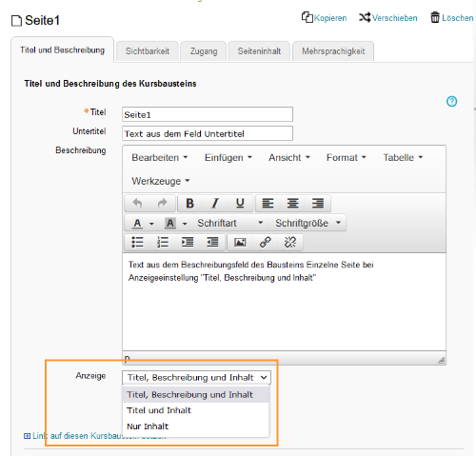
Task: Open the Bearbeiten editor menu
Action: pos(160,157)
